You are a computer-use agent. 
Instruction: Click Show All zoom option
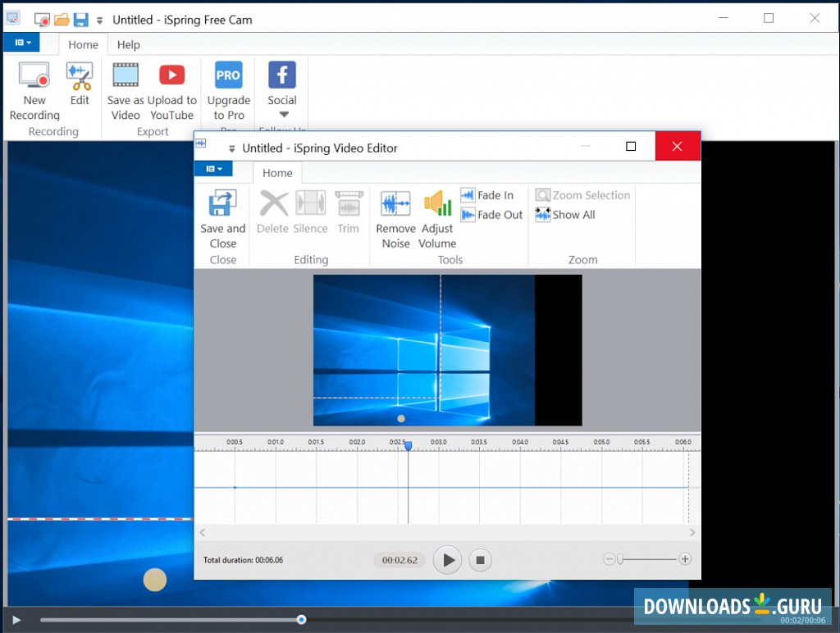[x=565, y=215]
